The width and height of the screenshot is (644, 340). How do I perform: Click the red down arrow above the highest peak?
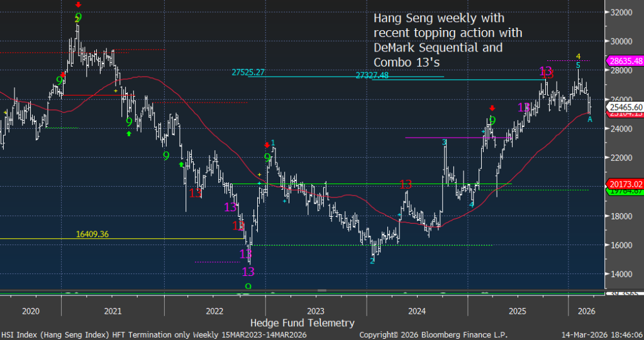coord(77,4)
